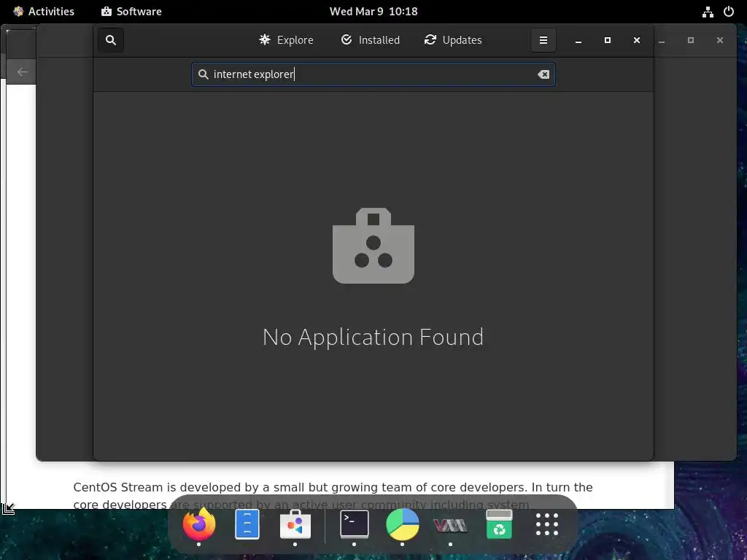Click the back arrow in the background window
The height and width of the screenshot is (560, 747).
coord(22,72)
